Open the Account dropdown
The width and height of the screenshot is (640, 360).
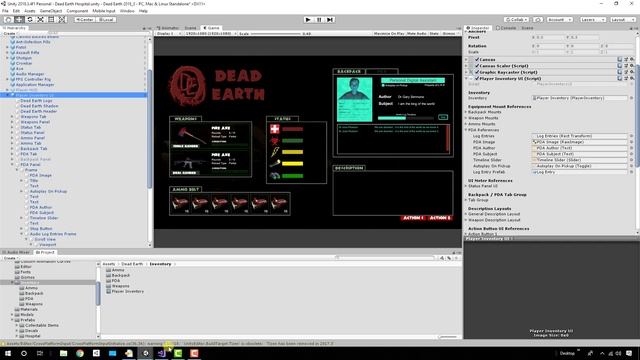coord(559,20)
